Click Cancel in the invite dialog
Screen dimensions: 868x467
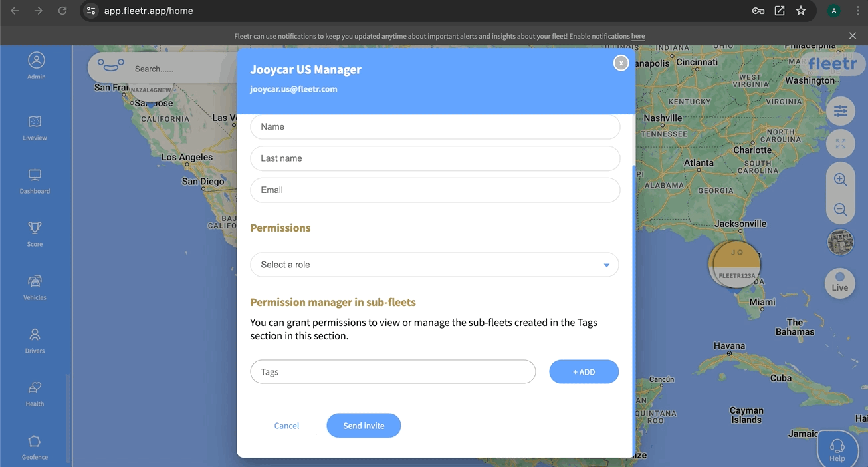286,426
